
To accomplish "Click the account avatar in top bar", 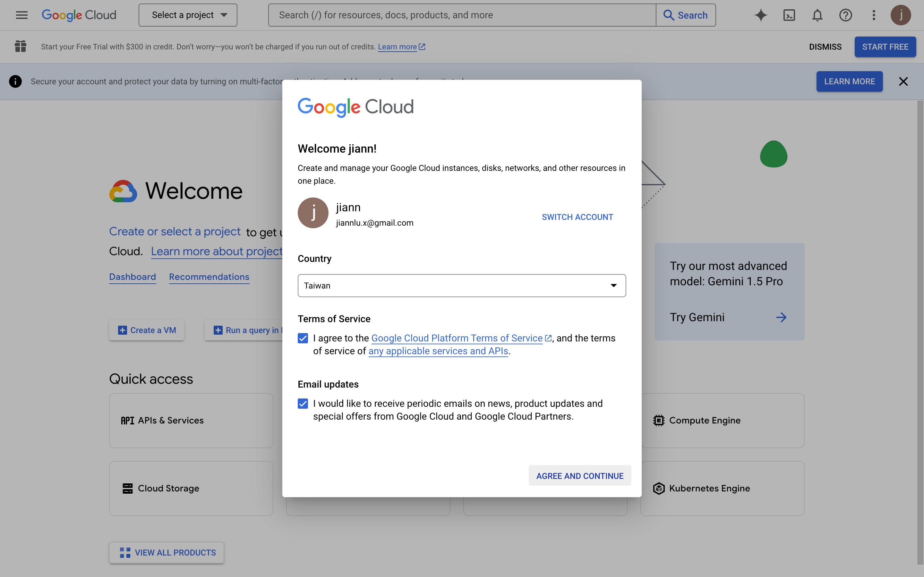I will 901,15.
